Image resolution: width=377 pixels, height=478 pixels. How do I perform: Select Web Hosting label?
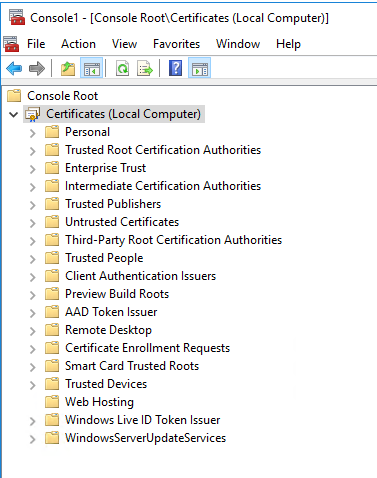tap(99, 402)
